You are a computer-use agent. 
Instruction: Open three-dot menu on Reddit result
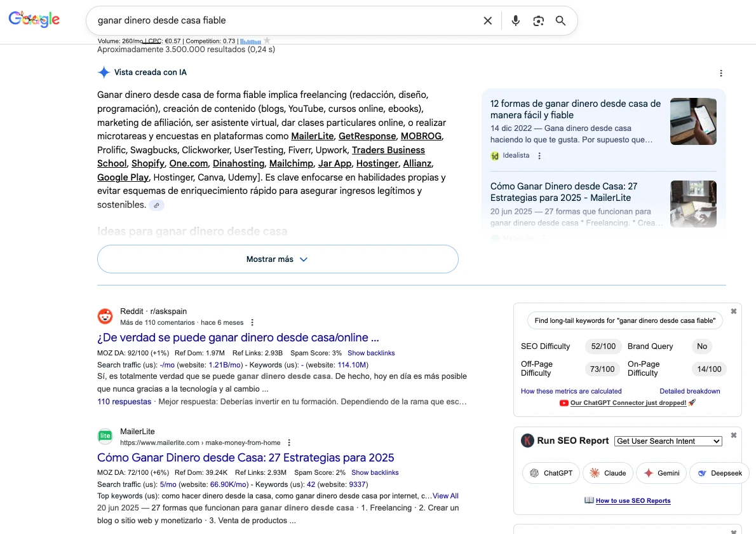252,323
